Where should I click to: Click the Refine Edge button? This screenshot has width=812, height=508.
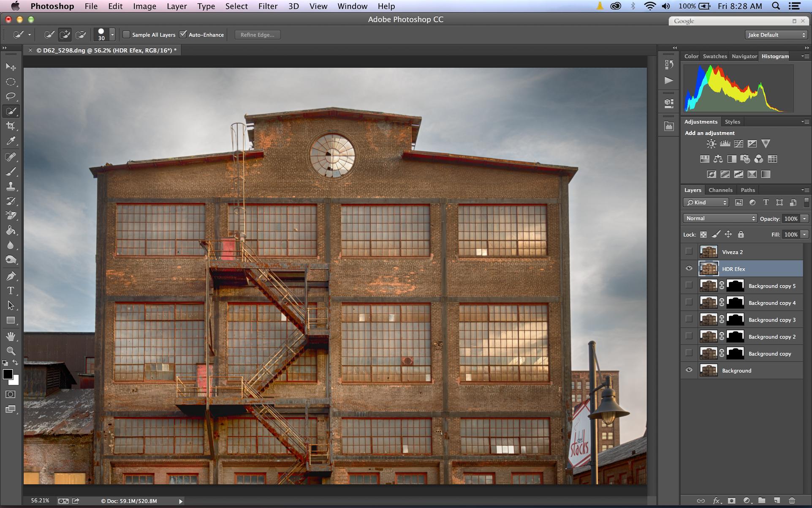[257, 35]
